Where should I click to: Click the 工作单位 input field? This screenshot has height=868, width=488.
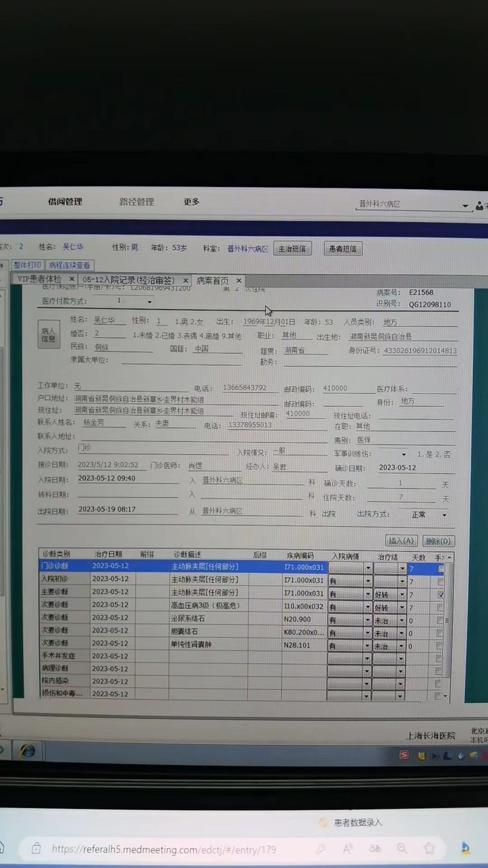[131, 386]
